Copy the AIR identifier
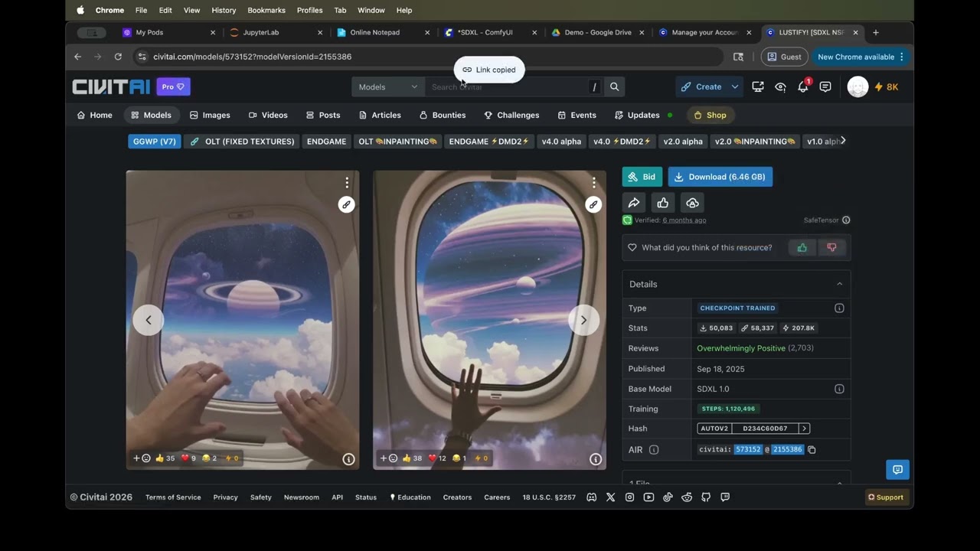This screenshot has height=551, width=980. tap(812, 450)
